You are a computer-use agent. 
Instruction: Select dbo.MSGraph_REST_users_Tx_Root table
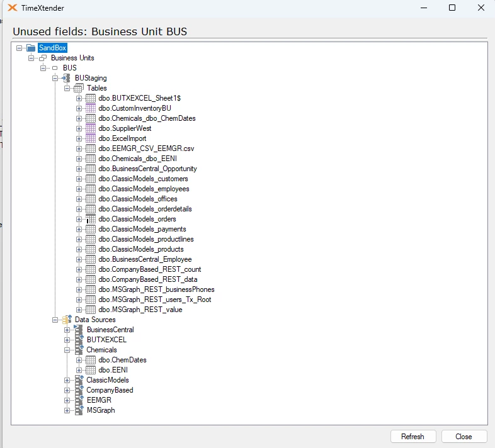point(155,300)
